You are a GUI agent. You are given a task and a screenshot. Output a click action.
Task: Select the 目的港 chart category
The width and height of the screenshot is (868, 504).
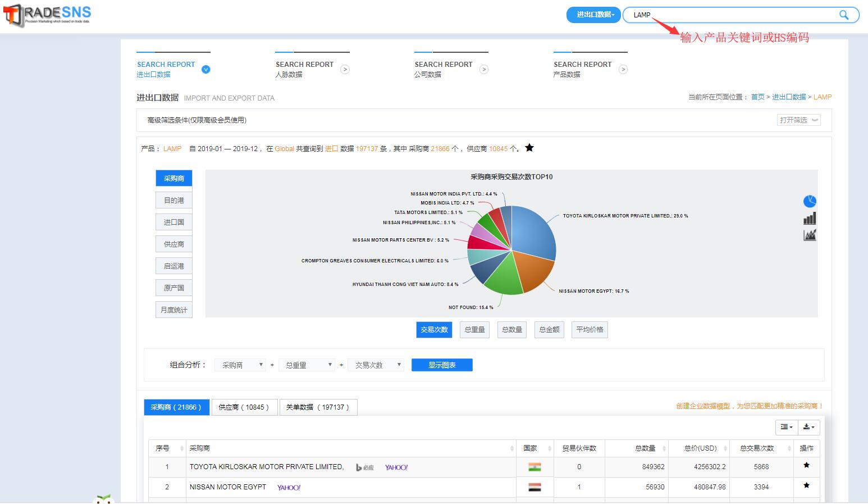tap(174, 200)
